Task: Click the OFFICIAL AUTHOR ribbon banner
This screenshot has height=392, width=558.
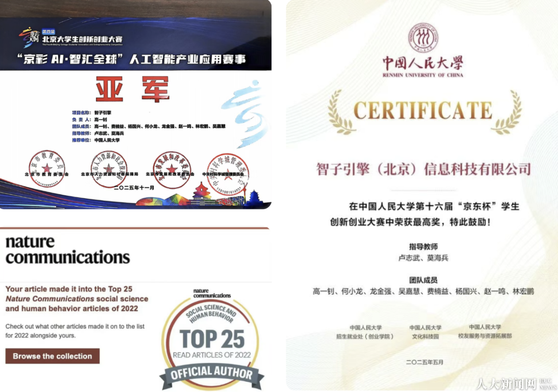Action: [x=212, y=374]
